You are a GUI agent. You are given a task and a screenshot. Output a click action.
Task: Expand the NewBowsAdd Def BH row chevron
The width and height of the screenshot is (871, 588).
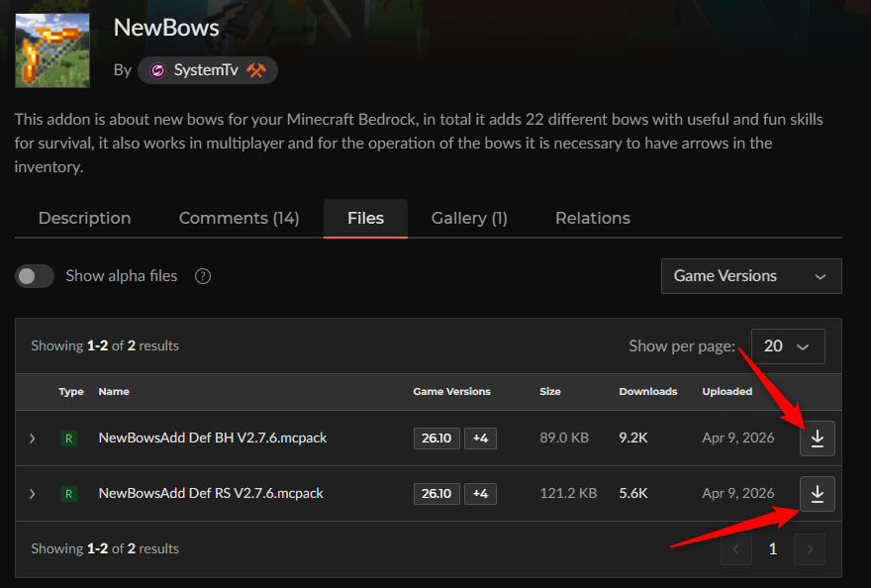pyautogui.click(x=33, y=439)
